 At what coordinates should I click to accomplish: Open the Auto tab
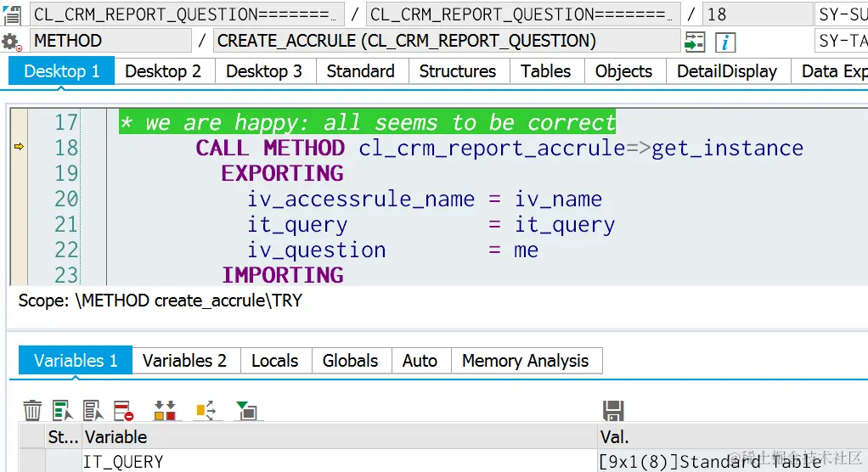(x=420, y=361)
